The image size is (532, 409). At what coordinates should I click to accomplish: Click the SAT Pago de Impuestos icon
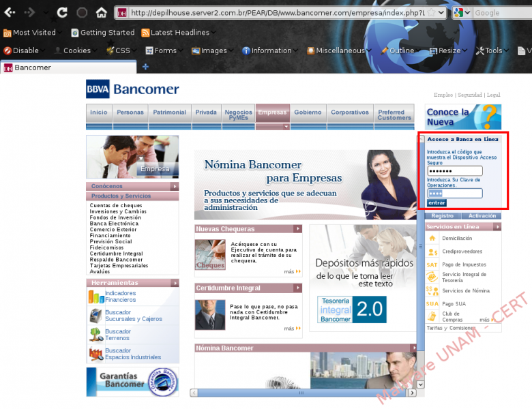click(x=432, y=265)
